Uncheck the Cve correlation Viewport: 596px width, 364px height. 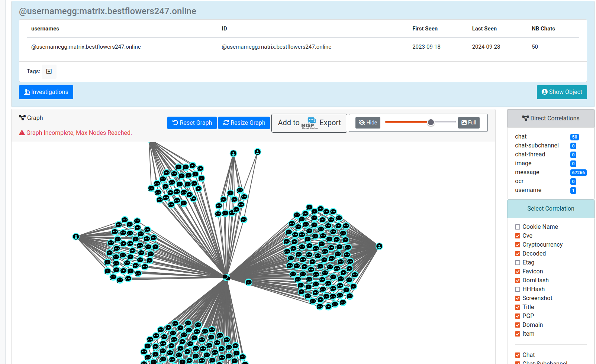click(x=518, y=236)
